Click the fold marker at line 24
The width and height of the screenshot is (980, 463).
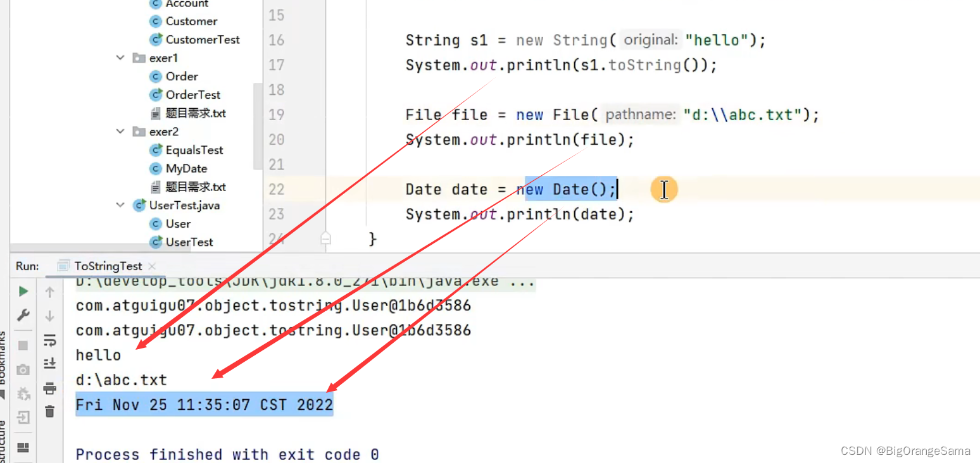325,238
